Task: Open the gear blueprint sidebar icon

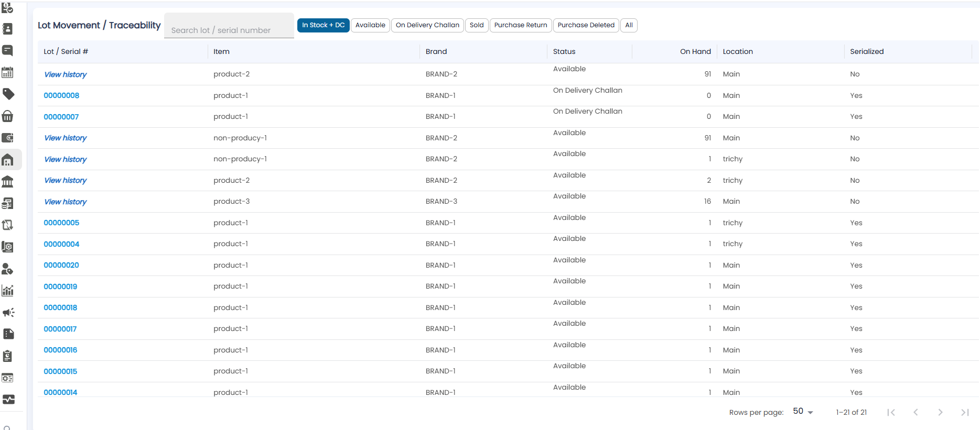Action: 8,247
